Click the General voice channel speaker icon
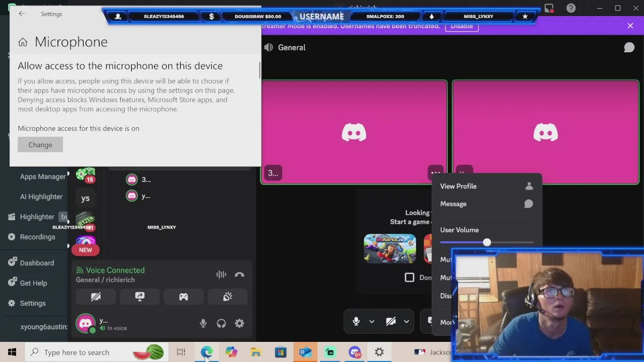644x362 pixels. click(x=269, y=47)
